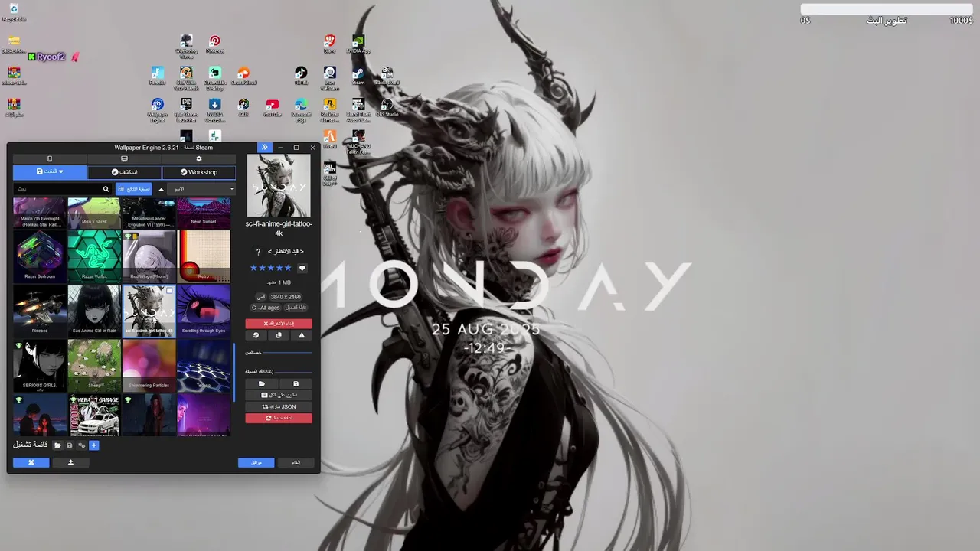Open the monitor display tab in Wallpaper Engine

(x=124, y=159)
